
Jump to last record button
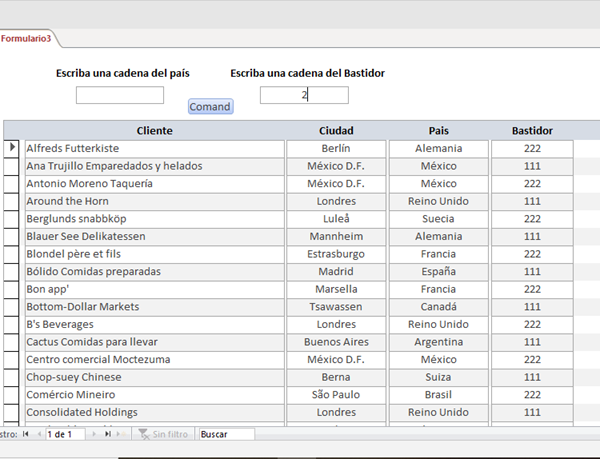tap(108, 434)
